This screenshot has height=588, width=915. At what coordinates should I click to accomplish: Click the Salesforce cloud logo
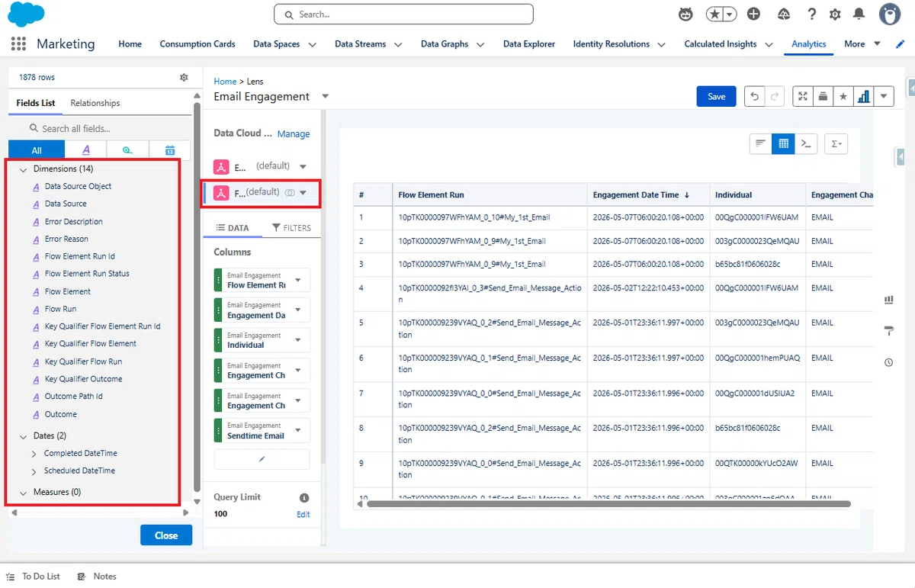tap(25, 14)
